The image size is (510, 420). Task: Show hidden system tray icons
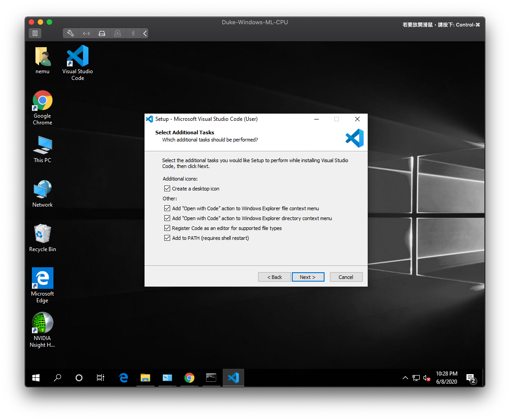(405, 378)
